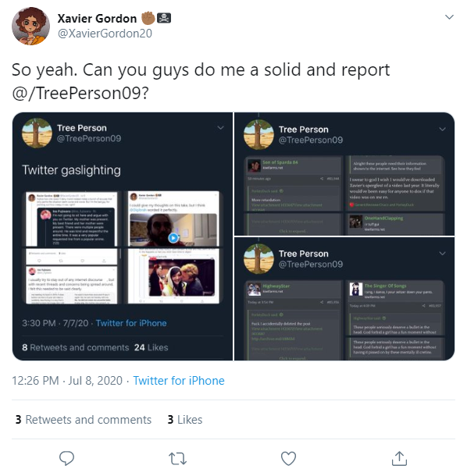
Task: Open the 12:26 PM Jul 8, 2020 timestamp
Action: [67, 381]
